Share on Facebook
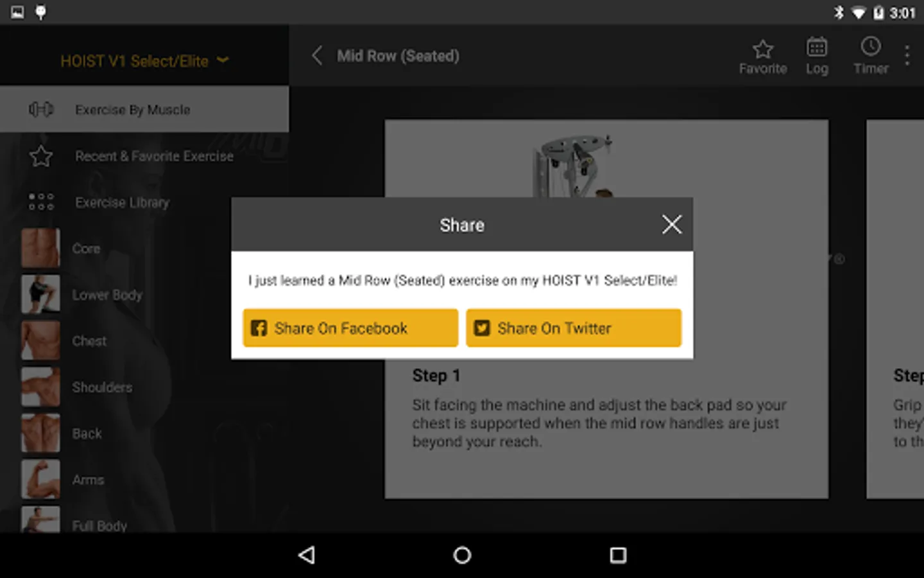The width and height of the screenshot is (924, 578). [350, 328]
